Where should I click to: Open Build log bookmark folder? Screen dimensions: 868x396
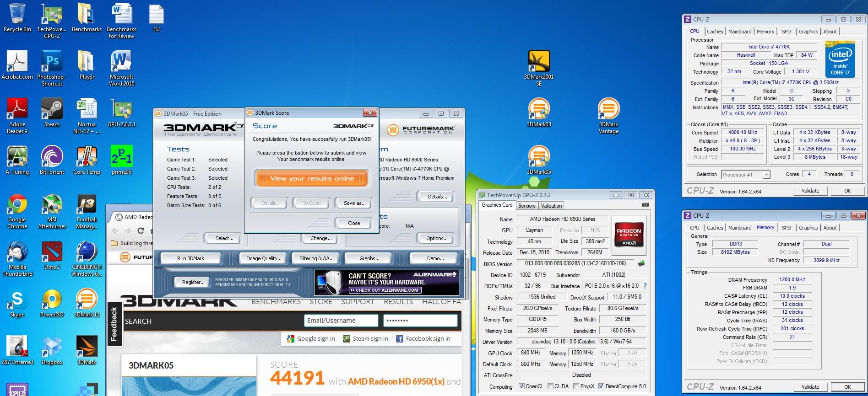(132, 243)
